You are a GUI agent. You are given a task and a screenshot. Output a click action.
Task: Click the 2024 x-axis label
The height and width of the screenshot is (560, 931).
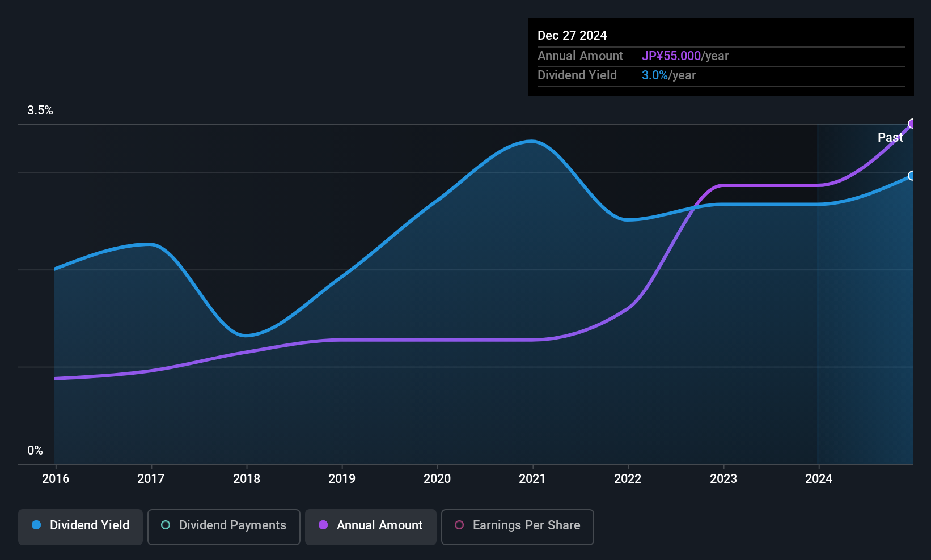pos(819,479)
